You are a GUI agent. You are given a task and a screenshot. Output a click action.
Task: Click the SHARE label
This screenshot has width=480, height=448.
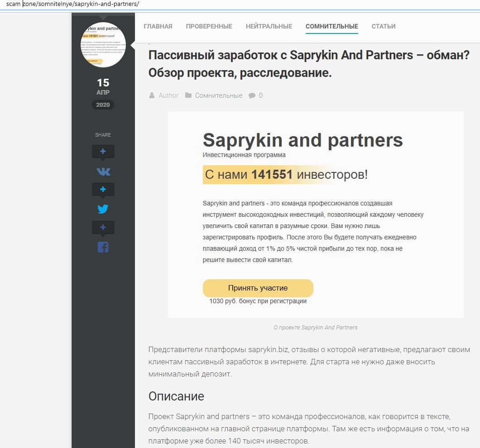[x=103, y=135]
